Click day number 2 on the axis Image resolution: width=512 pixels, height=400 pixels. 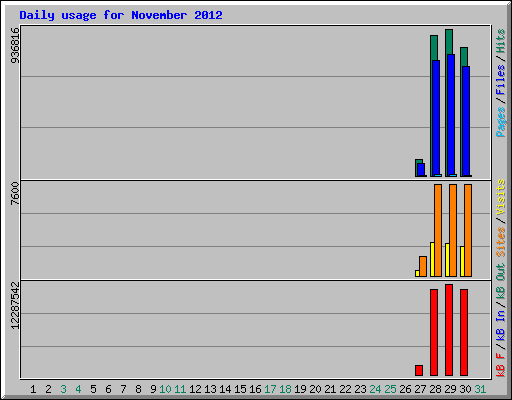coord(48,389)
